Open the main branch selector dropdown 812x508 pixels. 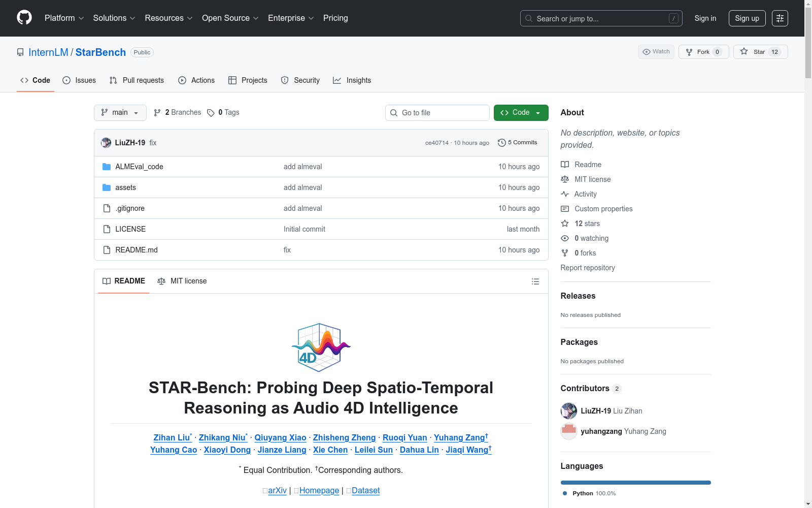120,113
